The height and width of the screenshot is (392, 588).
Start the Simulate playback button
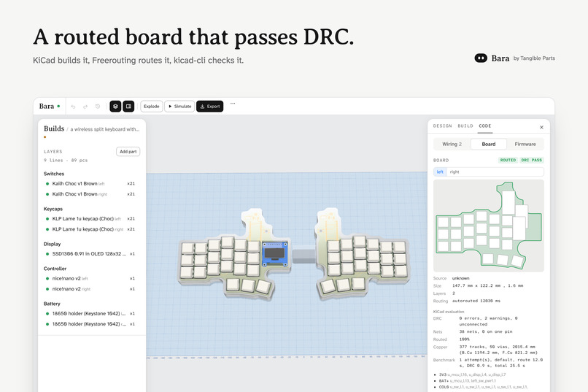pos(179,106)
